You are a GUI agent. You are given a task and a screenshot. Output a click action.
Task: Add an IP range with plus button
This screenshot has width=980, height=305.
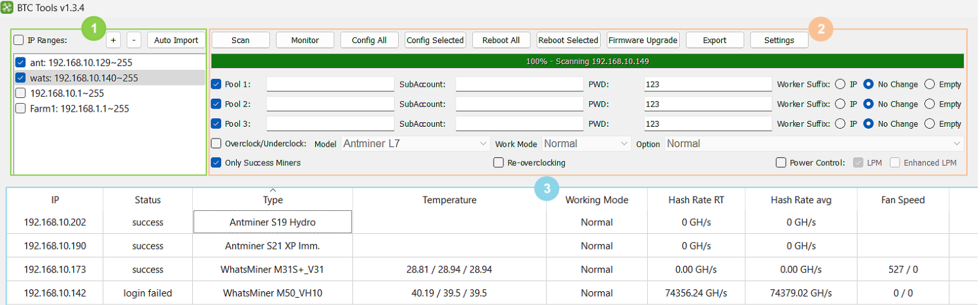point(114,40)
